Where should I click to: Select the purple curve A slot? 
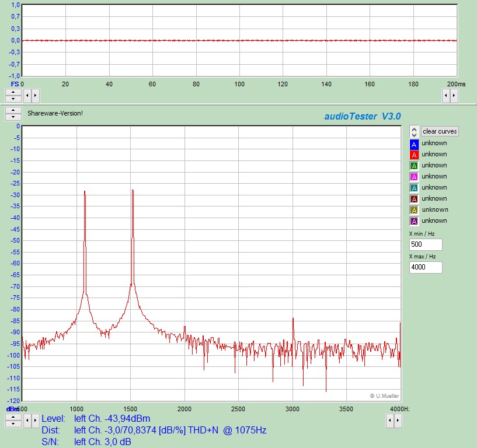coord(414,221)
